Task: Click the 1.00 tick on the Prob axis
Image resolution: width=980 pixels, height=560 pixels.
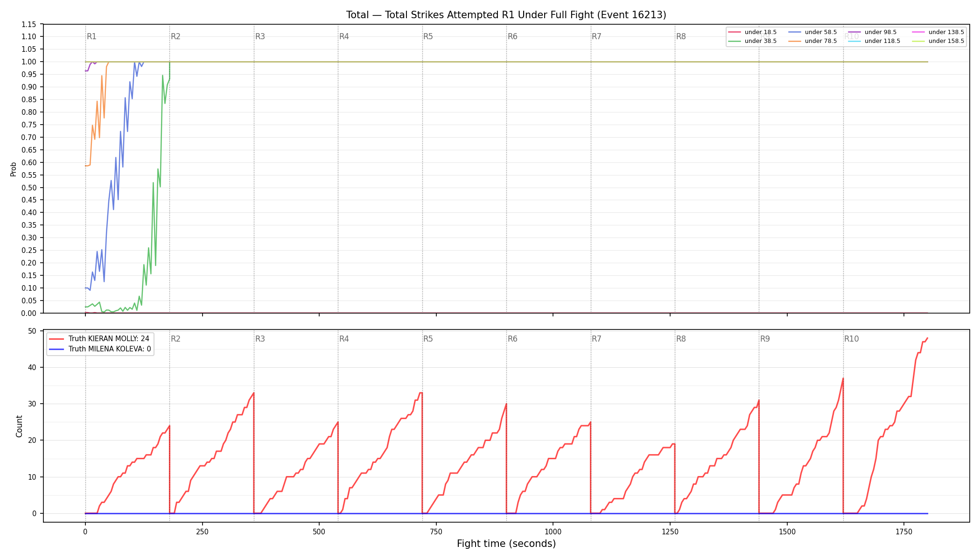Action: click(29, 62)
